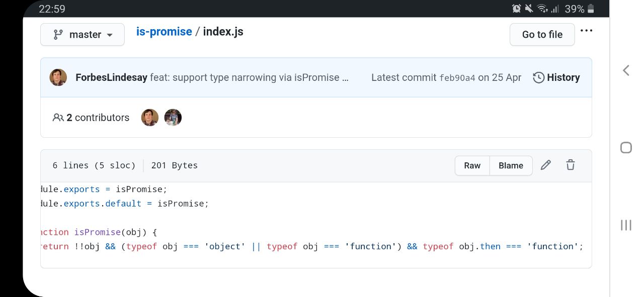This screenshot has width=644, height=297.
Task: Click the Latest commit label text
Action: point(404,77)
